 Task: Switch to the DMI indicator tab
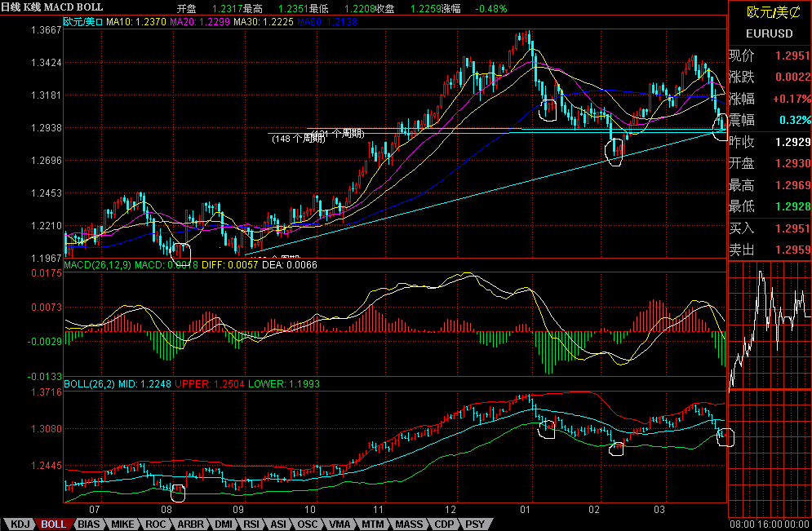point(224,524)
